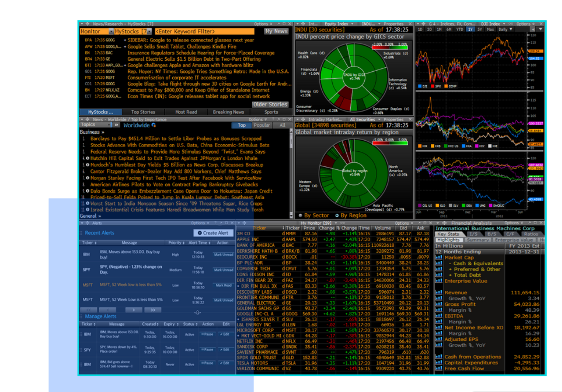Open chart icon beside Total Debt

pos(439,275)
